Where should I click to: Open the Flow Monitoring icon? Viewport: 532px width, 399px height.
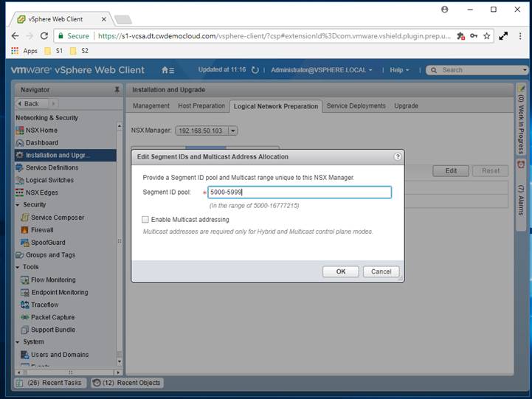tap(25, 280)
